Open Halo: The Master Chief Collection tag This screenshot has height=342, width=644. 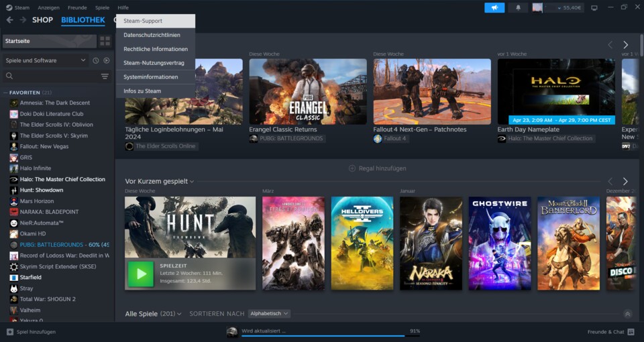pos(546,139)
